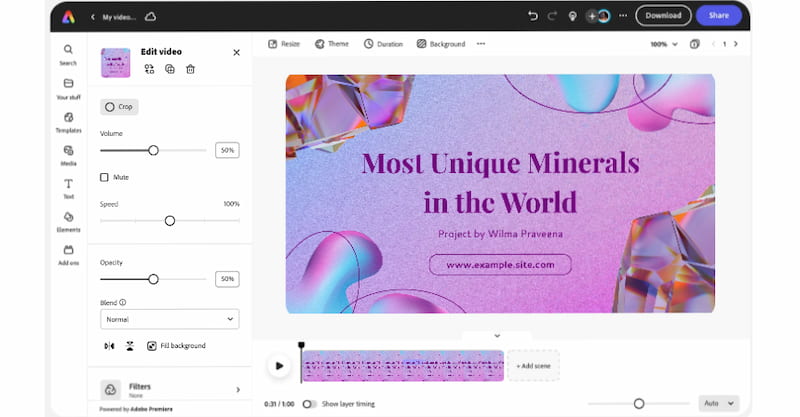Open the lightbulb tips icon

[x=572, y=16]
